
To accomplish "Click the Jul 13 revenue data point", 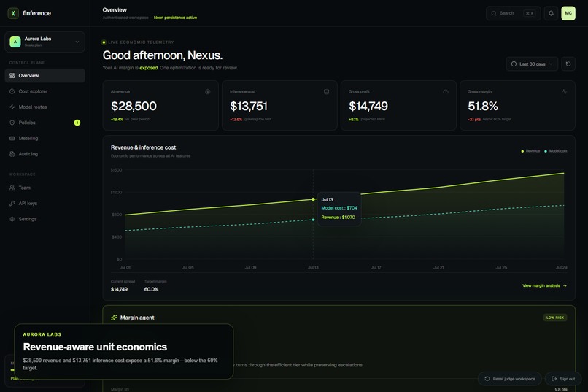I will click(314, 199).
